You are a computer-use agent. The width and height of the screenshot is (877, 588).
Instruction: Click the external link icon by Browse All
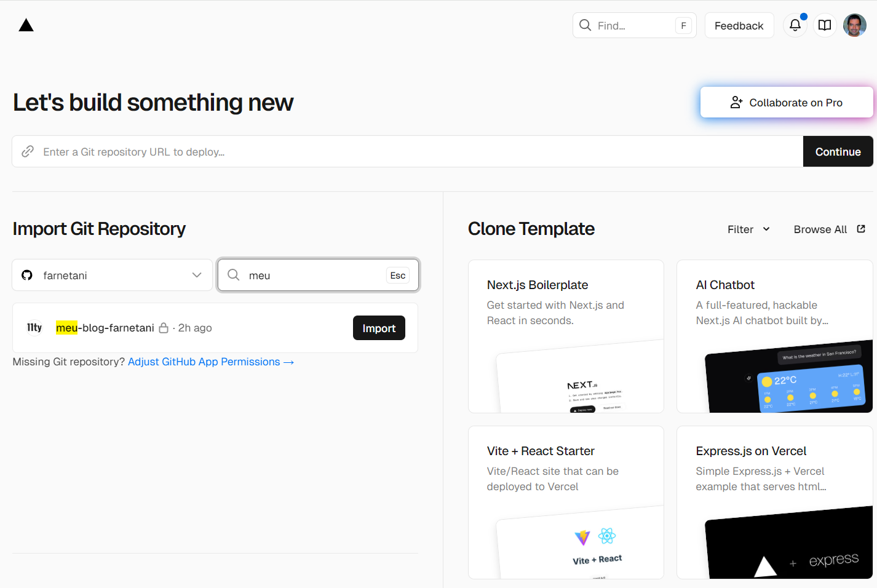pyautogui.click(x=861, y=229)
